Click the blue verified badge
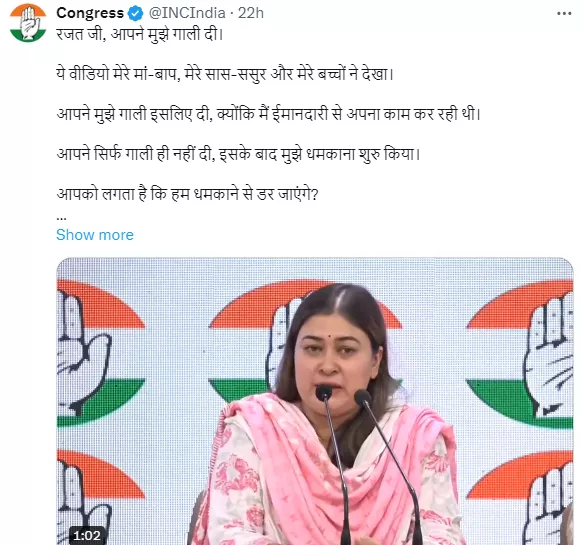Screen dimensions: 584x545 coord(135,14)
